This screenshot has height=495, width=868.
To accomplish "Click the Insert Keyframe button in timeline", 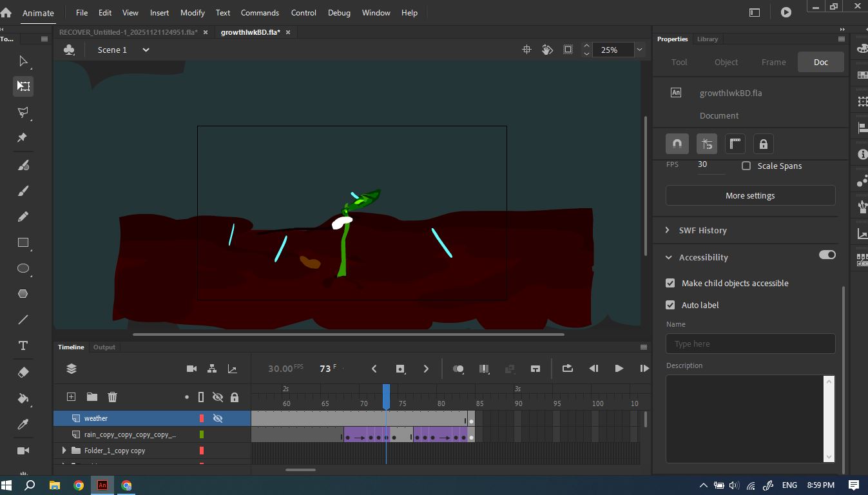I will pyautogui.click(x=400, y=369).
